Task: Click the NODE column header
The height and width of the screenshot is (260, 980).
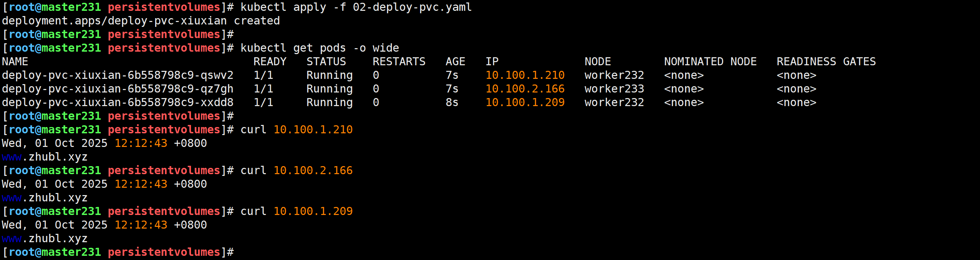Action: pyautogui.click(x=598, y=62)
